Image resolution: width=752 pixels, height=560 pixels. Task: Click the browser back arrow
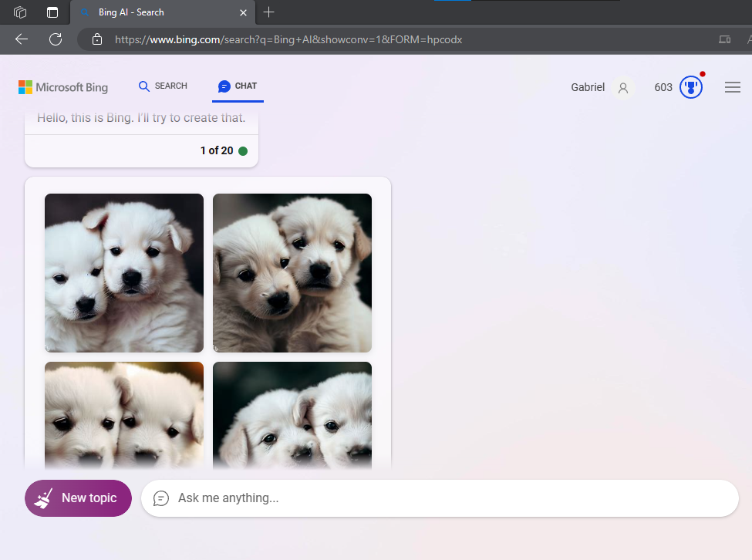coord(22,39)
